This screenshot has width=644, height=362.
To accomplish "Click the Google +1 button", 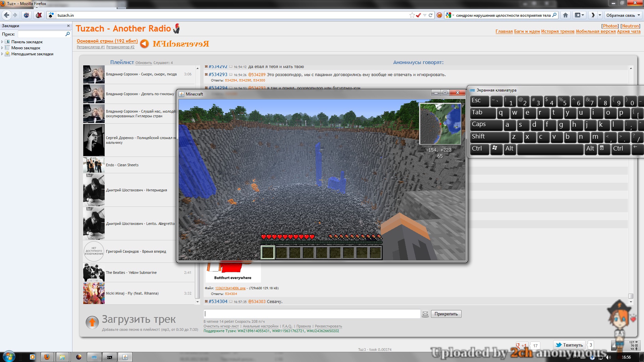I will pyautogui.click(x=522, y=346).
